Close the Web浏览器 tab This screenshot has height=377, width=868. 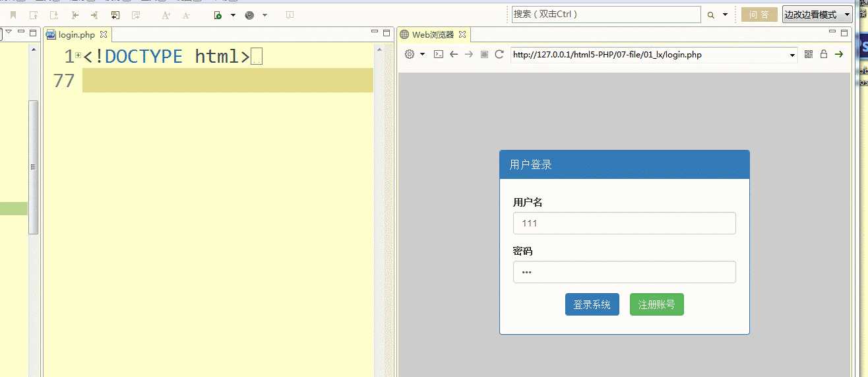point(462,34)
